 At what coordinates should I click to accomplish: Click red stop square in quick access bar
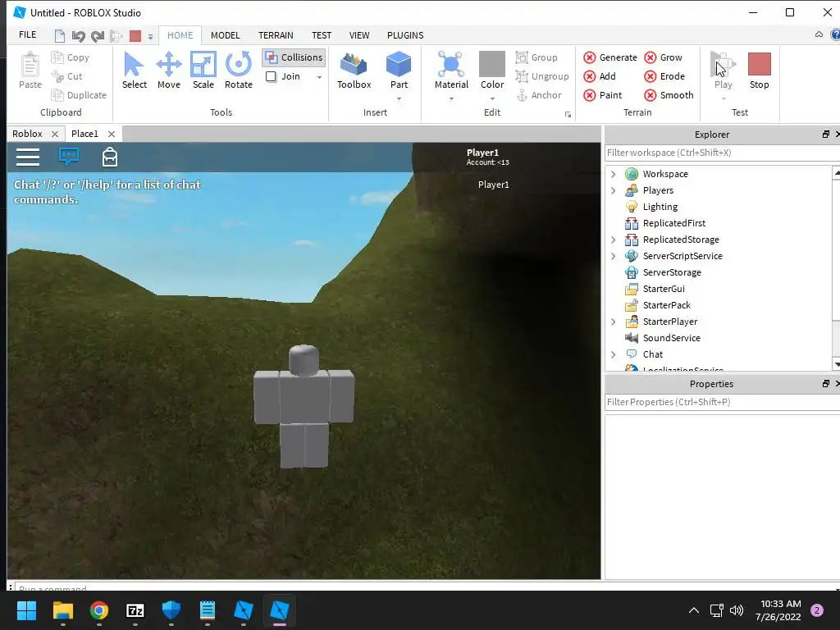[x=135, y=36]
